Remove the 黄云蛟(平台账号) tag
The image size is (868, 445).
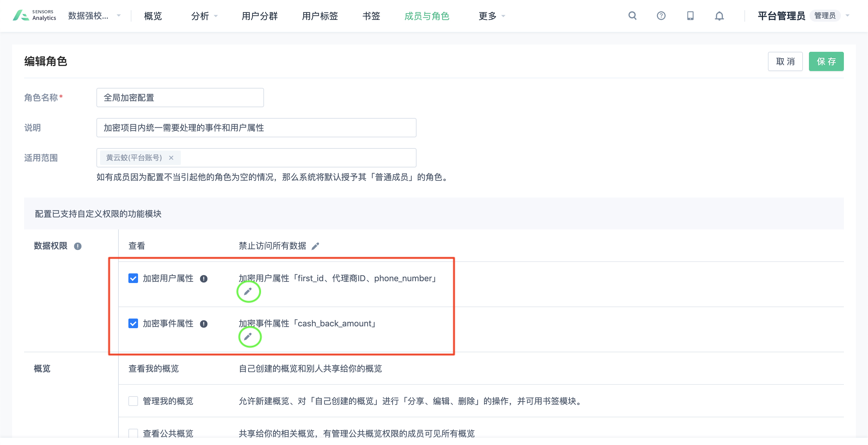[x=172, y=157]
